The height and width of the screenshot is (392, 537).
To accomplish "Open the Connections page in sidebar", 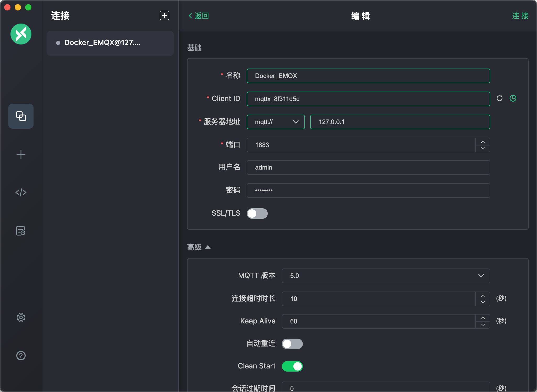I will click(21, 116).
